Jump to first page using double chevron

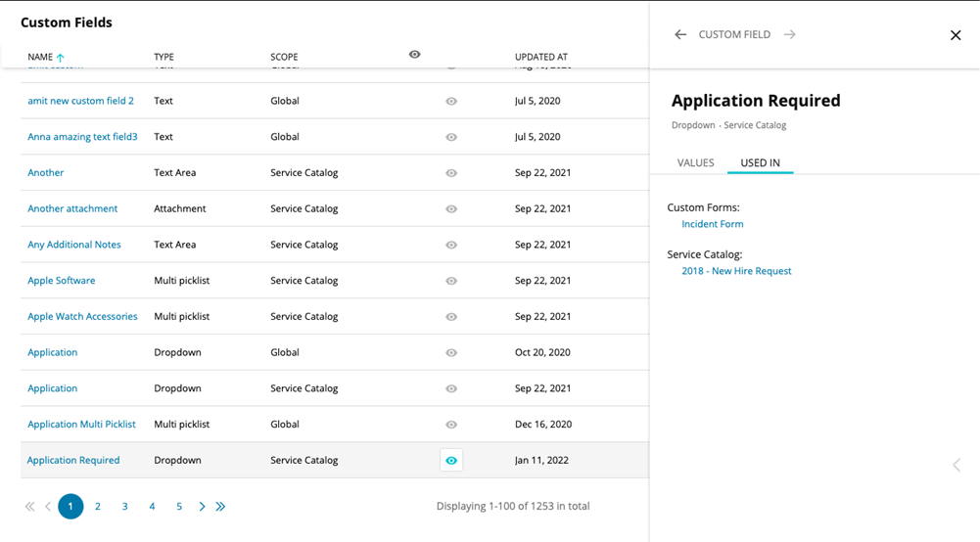[x=29, y=507]
